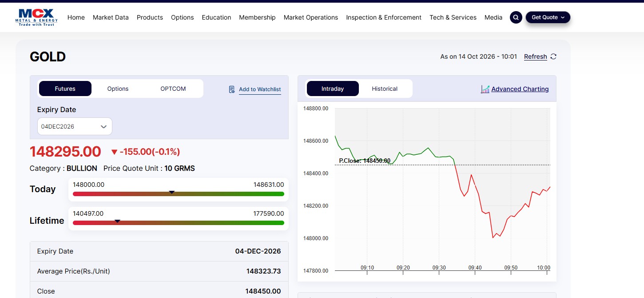
Task: Show the Intraday chart view
Action: click(333, 89)
